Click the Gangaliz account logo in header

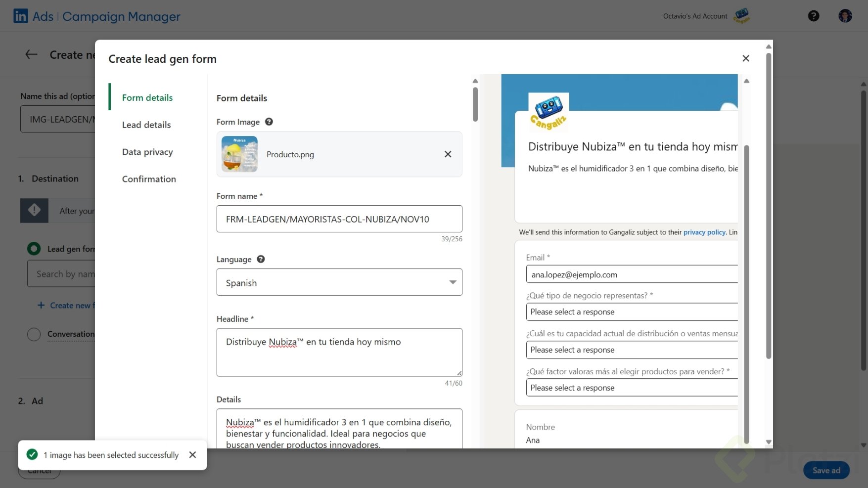(741, 16)
